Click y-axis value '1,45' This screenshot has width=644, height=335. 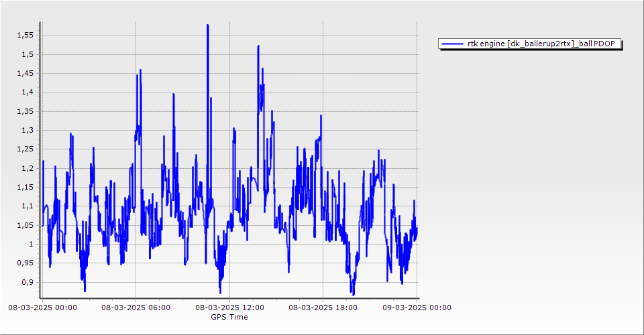(25, 74)
